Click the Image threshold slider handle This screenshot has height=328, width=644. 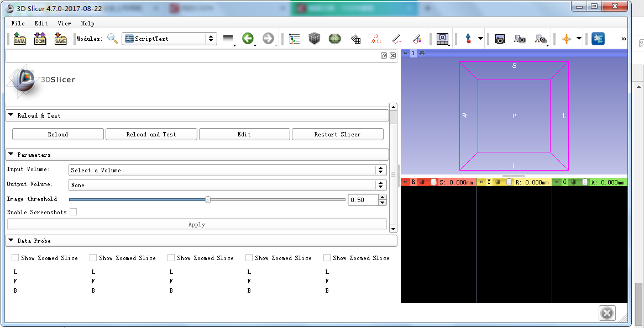[208, 199]
